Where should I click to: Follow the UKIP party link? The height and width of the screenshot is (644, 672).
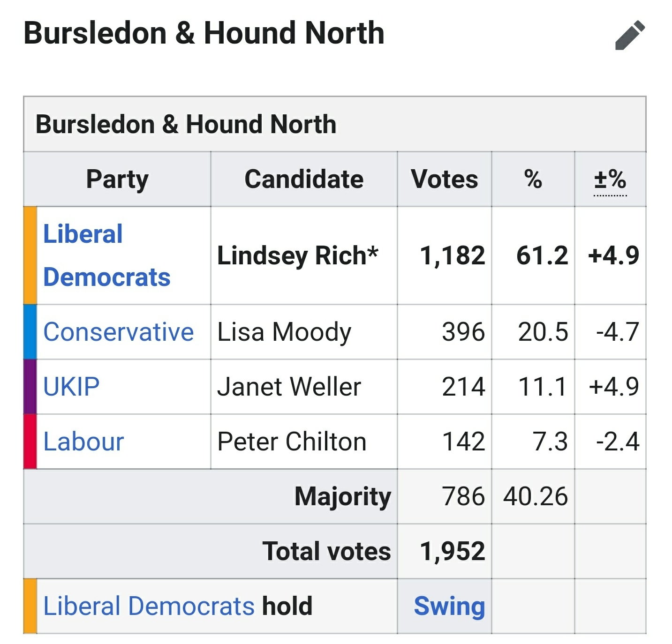(x=71, y=387)
